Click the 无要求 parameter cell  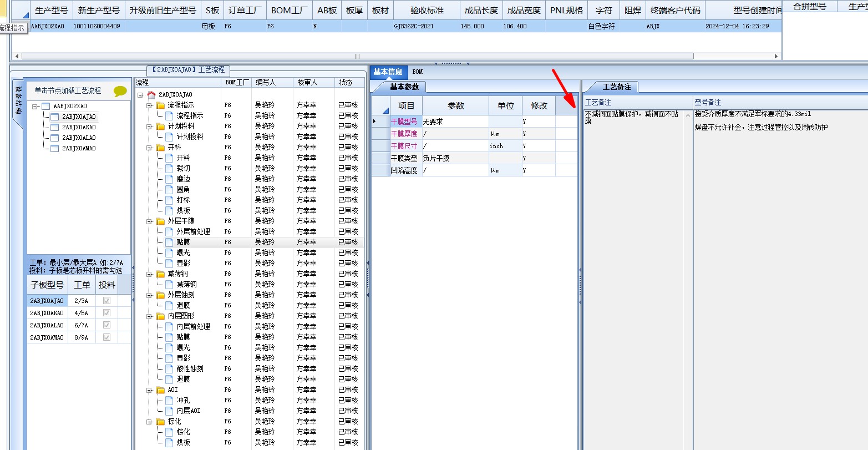[x=455, y=122]
